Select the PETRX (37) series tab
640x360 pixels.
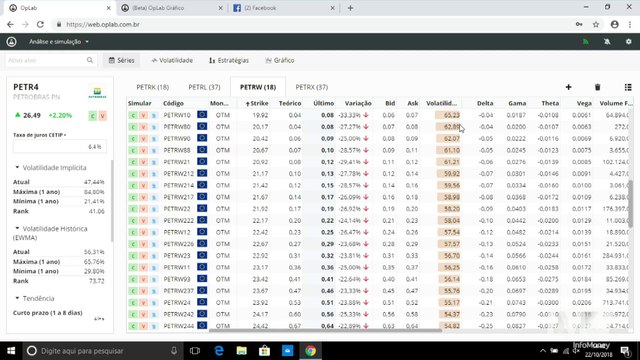click(312, 87)
